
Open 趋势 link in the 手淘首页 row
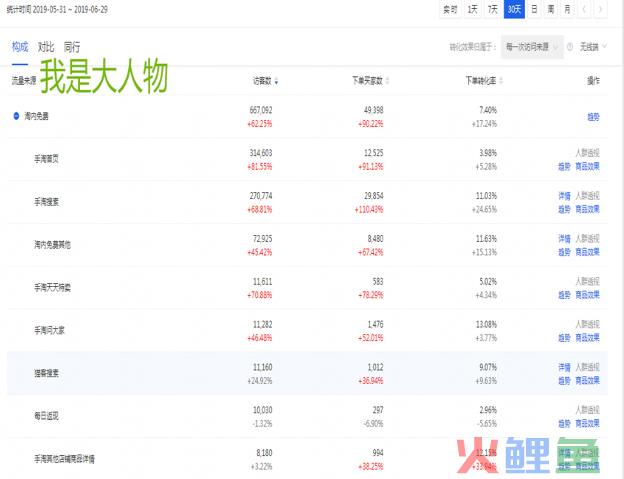click(564, 166)
